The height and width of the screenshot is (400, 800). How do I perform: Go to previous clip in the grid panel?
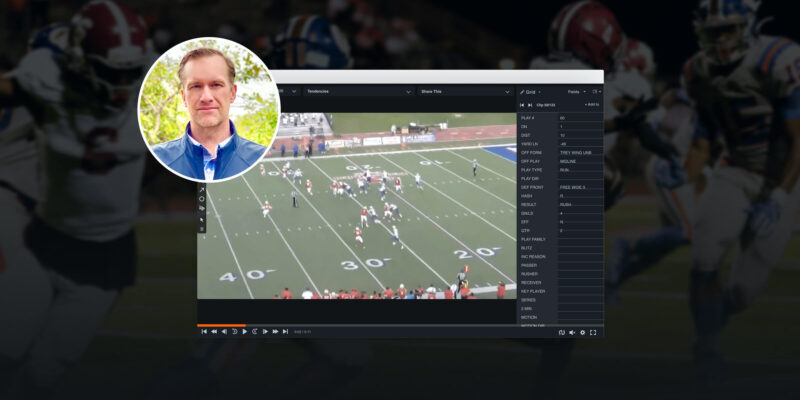(522, 104)
